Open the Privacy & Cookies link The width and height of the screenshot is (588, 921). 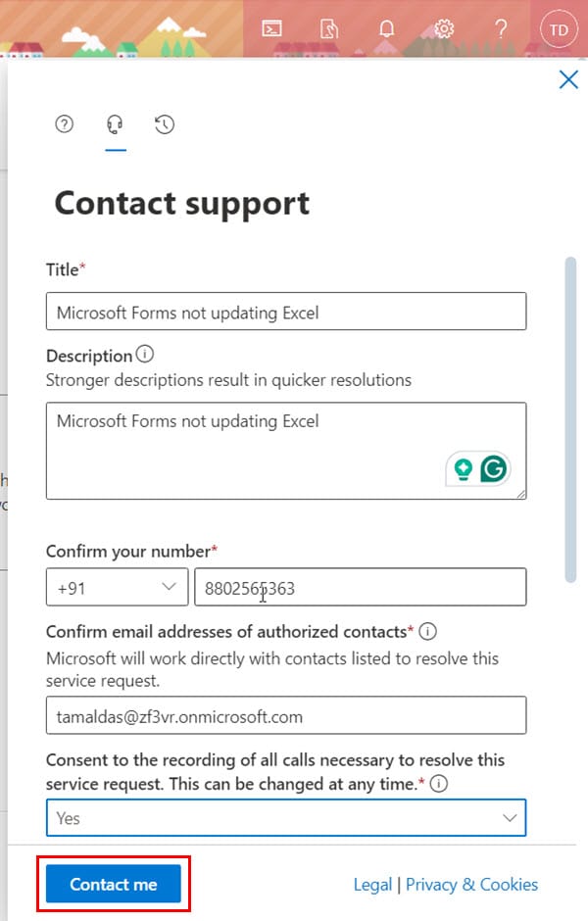click(471, 885)
